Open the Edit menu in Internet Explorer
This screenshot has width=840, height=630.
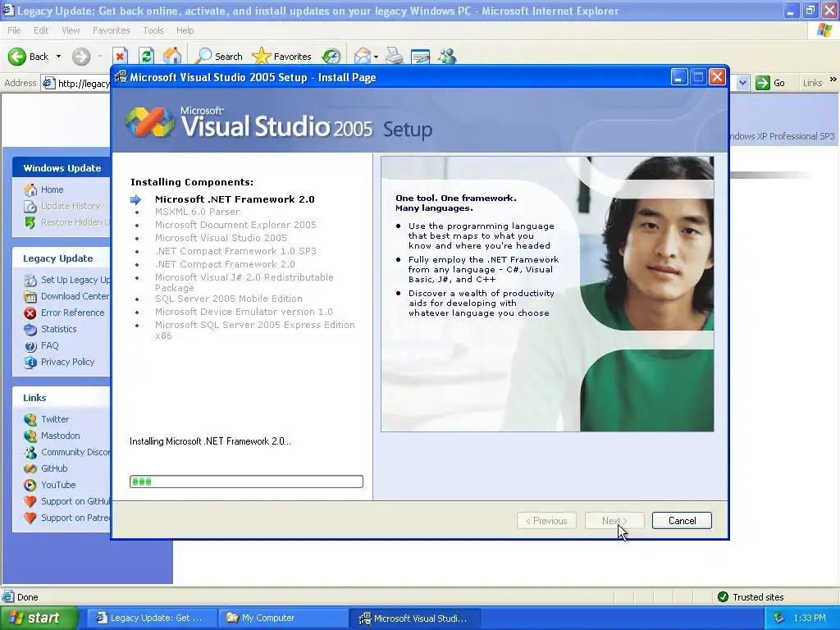41,30
